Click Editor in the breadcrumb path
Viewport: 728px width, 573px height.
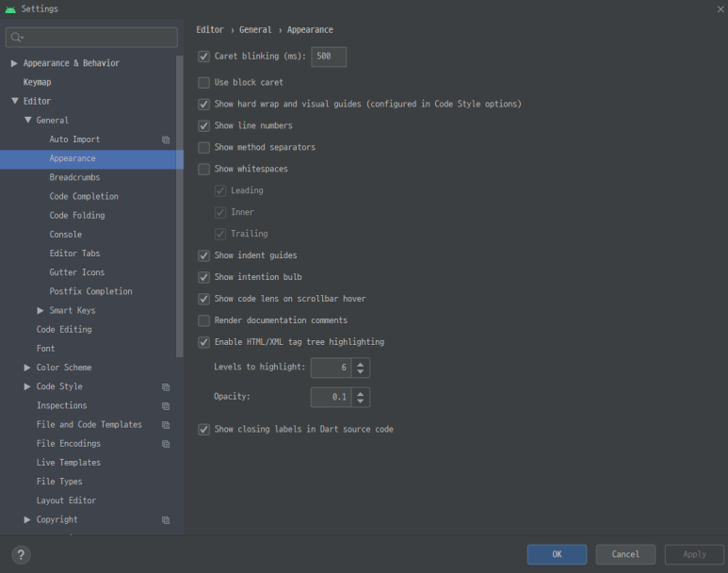coord(210,30)
